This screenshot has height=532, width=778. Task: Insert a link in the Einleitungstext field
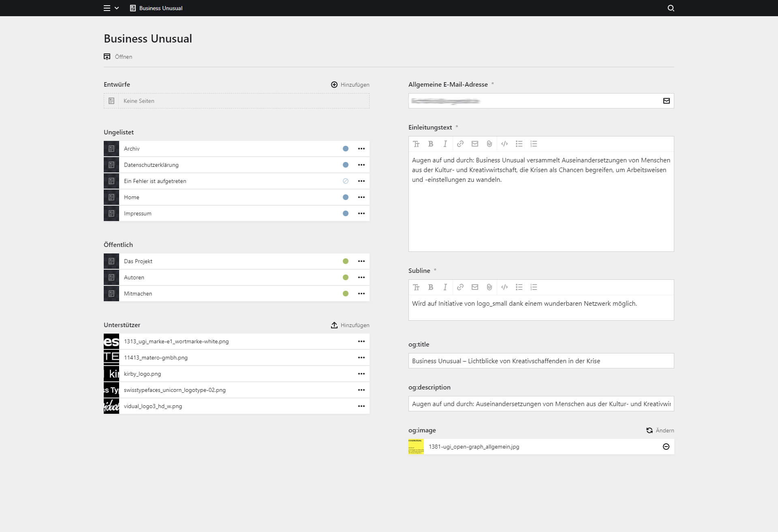point(460,144)
